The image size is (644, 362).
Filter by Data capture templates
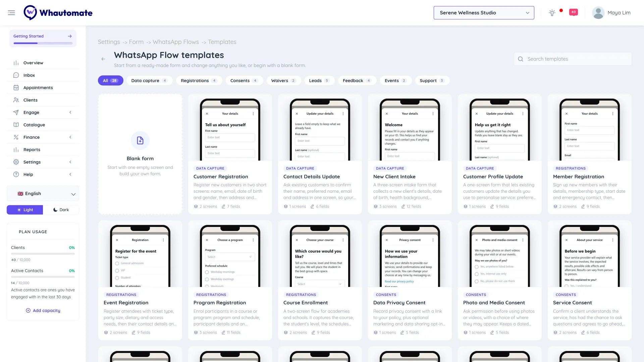click(x=149, y=80)
